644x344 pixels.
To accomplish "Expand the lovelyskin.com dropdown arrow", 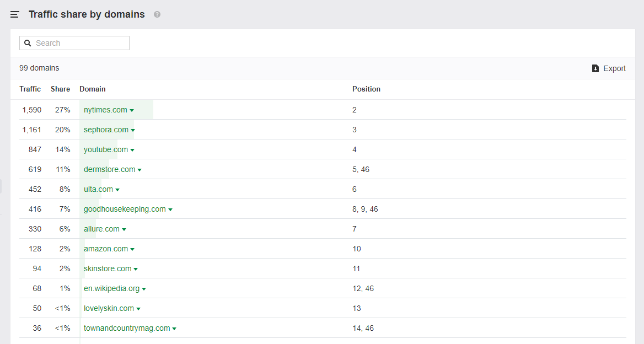I will [138, 309].
